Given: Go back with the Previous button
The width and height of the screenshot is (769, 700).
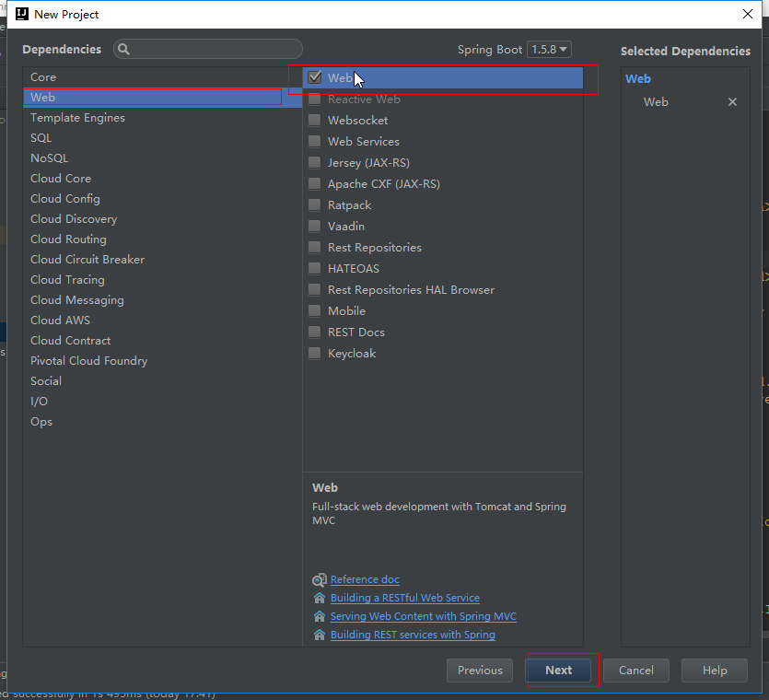Looking at the screenshot, I should (480, 671).
